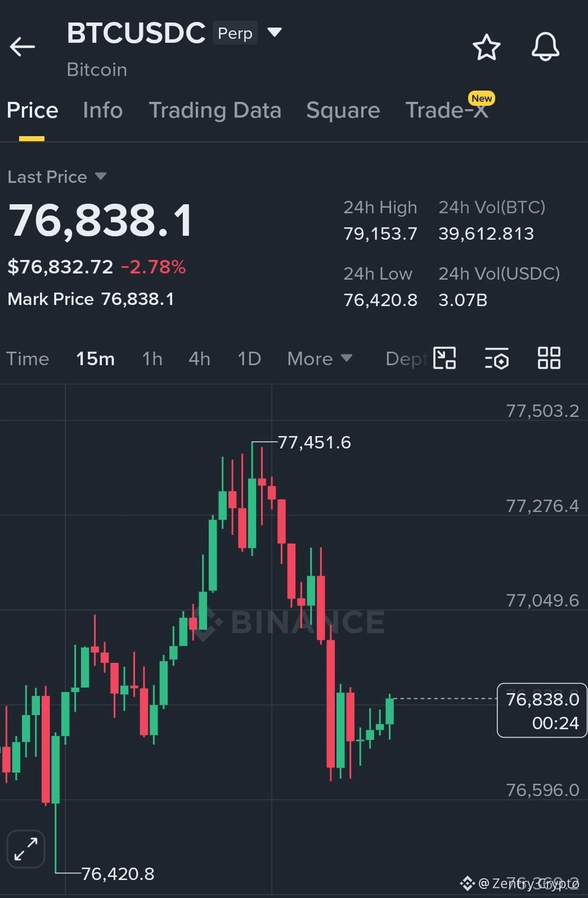Click the current price tag 76,838.0 on axis
The image size is (588, 898).
[x=542, y=710]
